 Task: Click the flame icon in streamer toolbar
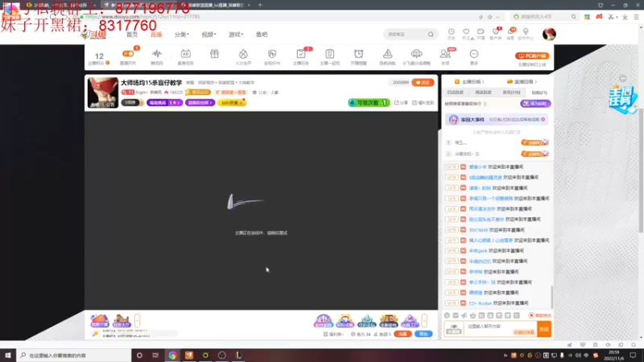pyautogui.click(x=243, y=54)
